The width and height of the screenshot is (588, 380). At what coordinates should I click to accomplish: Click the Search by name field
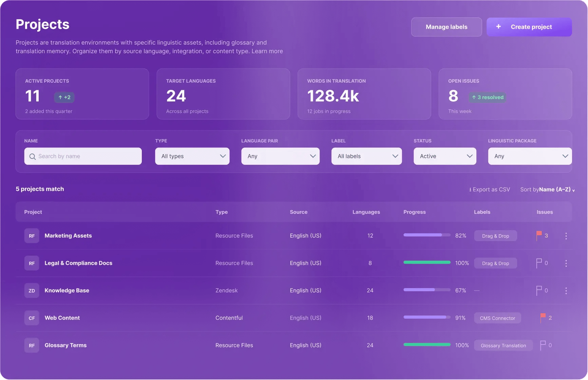83,156
